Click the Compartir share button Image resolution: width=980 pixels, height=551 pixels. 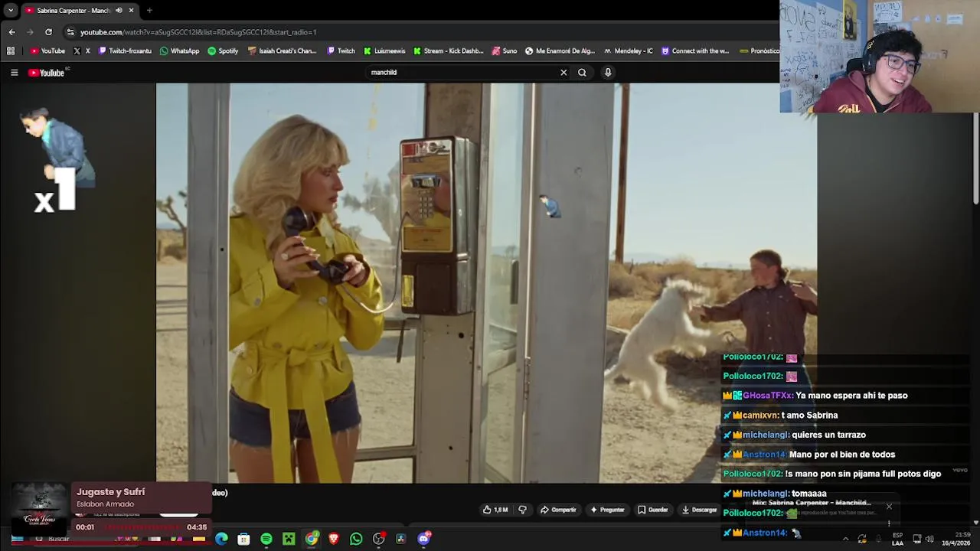point(558,510)
